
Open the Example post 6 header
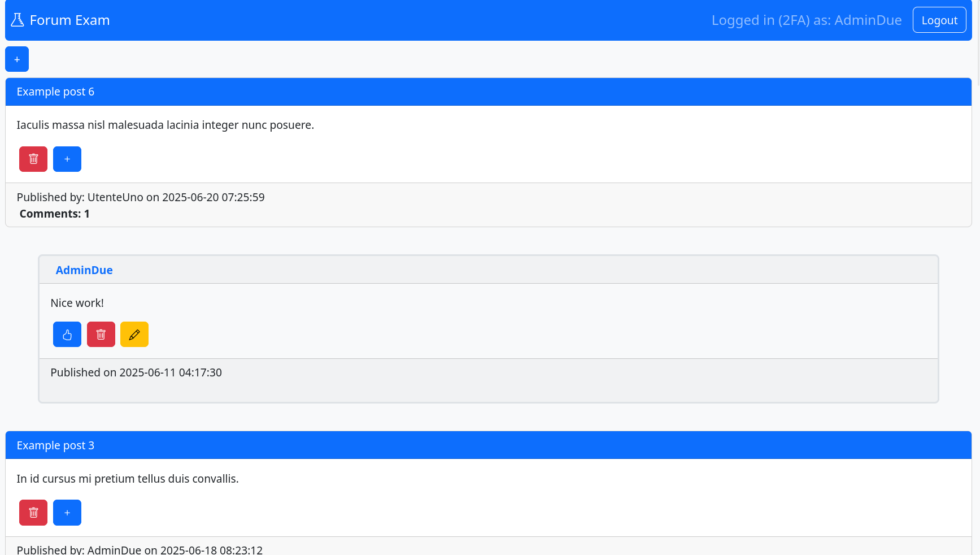click(x=55, y=92)
